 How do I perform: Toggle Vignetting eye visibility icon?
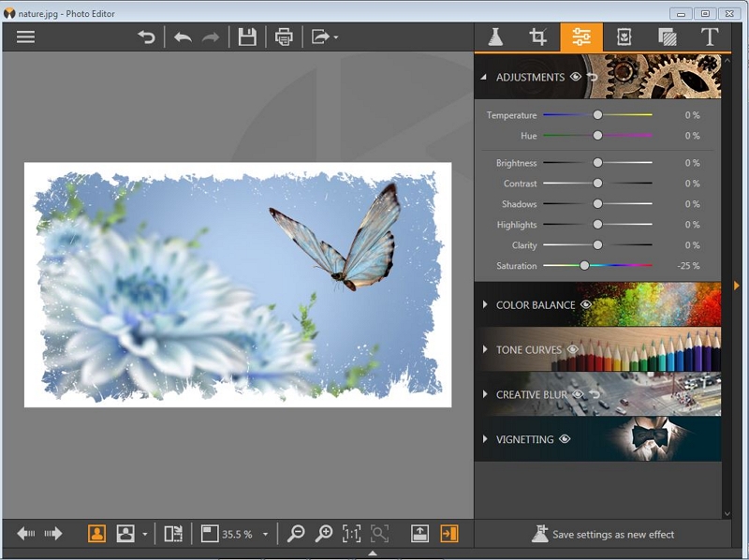(x=565, y=439)
